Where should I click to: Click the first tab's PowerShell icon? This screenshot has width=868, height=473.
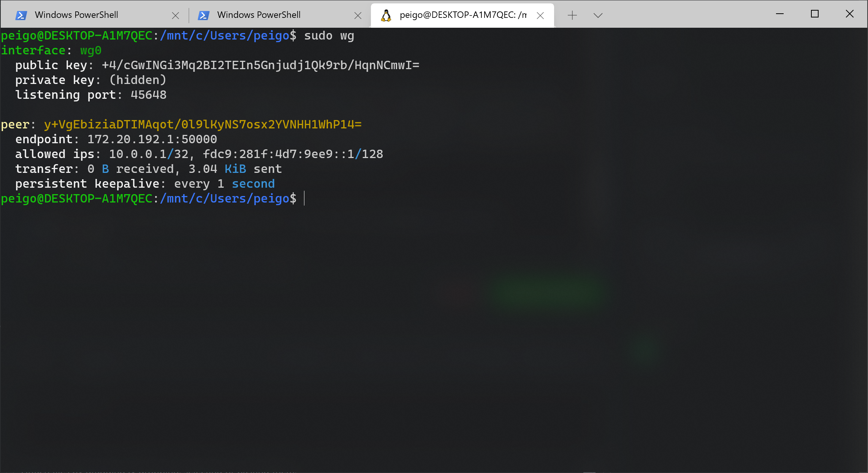[21, 15]
